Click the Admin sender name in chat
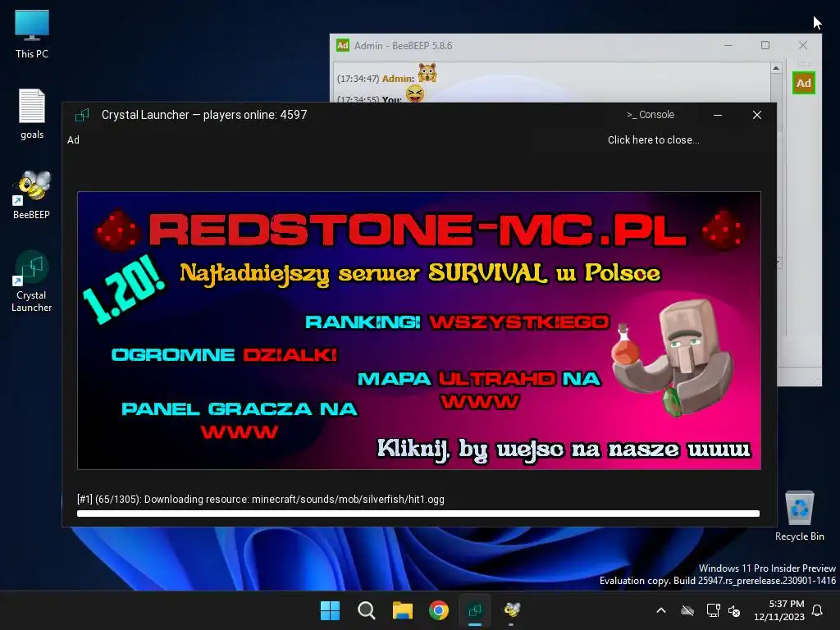Viewport: 840px width, 630px height. click(398, 79)
